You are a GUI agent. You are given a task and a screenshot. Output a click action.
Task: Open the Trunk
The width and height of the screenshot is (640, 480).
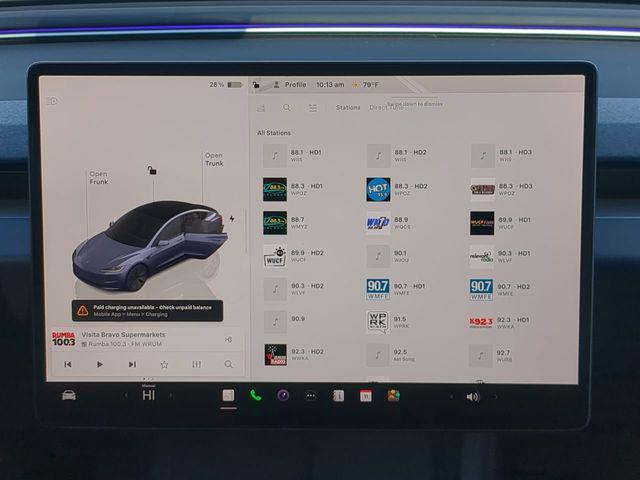[214, 159]
